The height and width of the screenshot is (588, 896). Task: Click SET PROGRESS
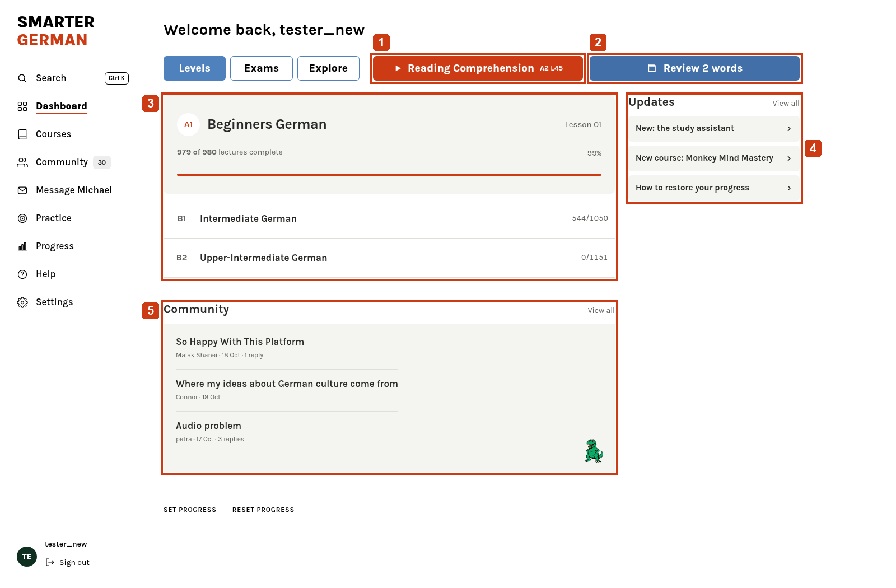(x=190, y=510)
